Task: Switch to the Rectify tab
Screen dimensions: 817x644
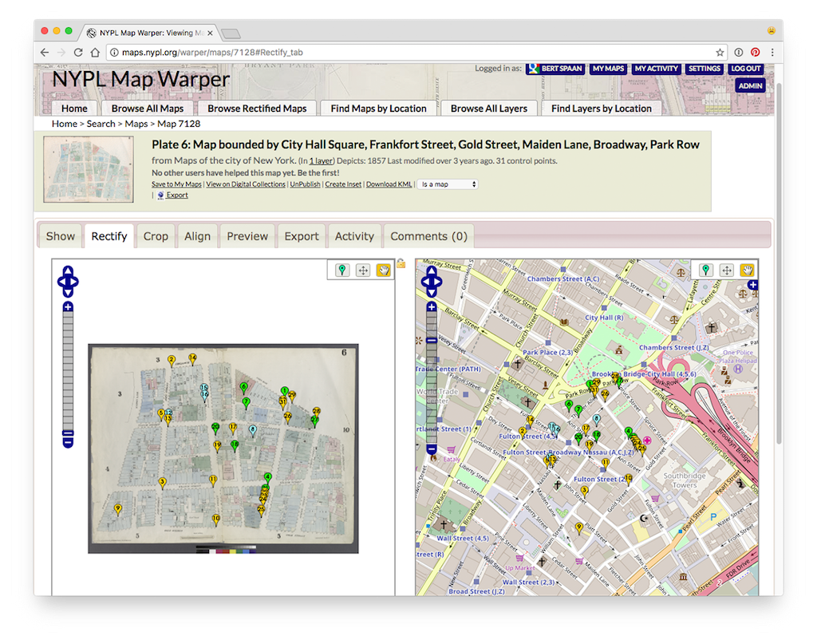Action: coord(109,236)
